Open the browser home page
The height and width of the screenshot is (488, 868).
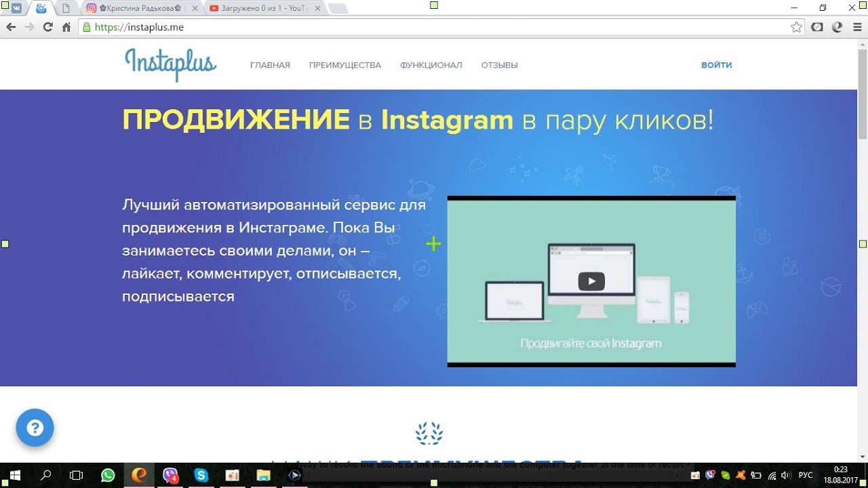66,27
